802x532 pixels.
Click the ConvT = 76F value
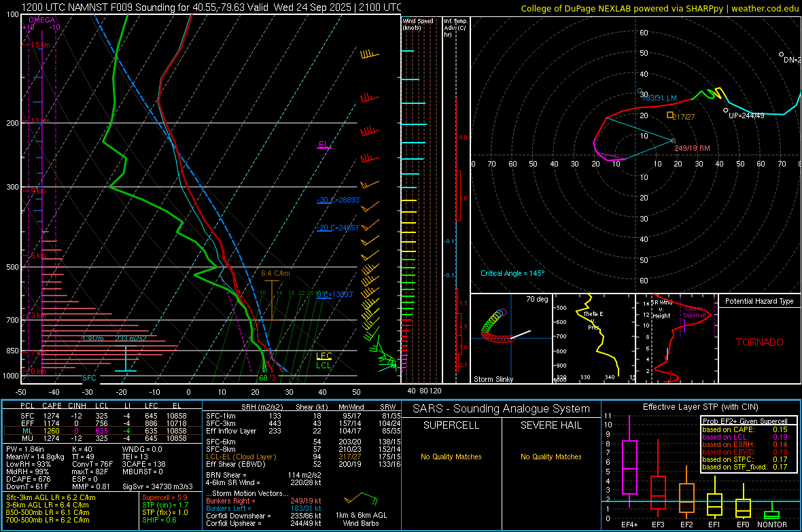click(x=92, y=464)
